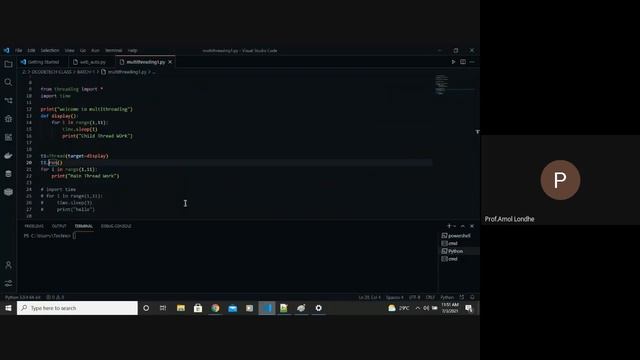Open the Source Control view
This screenshot has height=360, width=640.
8,100
